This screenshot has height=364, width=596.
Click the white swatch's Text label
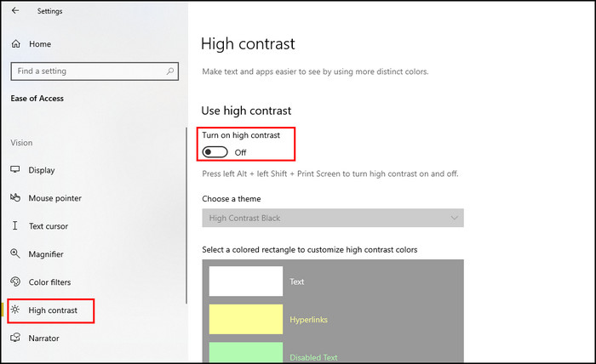tap(297, 282)
